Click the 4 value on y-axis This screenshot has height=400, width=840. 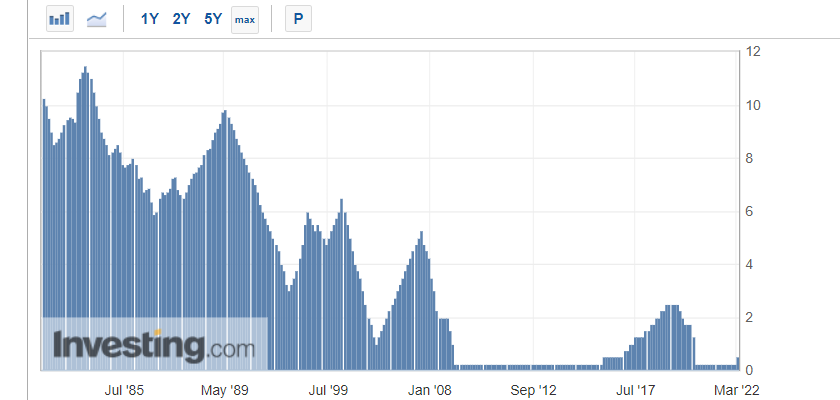pos(750,265)
